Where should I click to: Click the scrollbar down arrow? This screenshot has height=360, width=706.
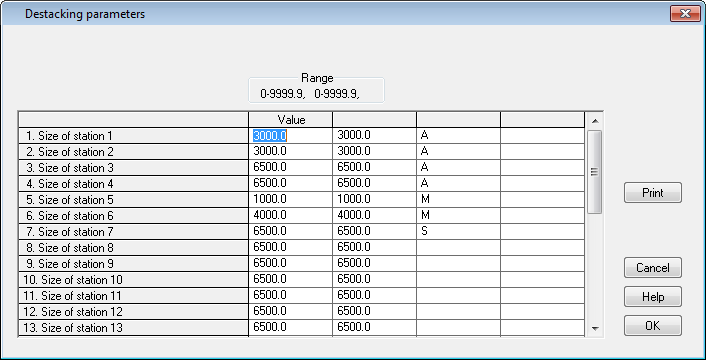[x=595, y=329]
